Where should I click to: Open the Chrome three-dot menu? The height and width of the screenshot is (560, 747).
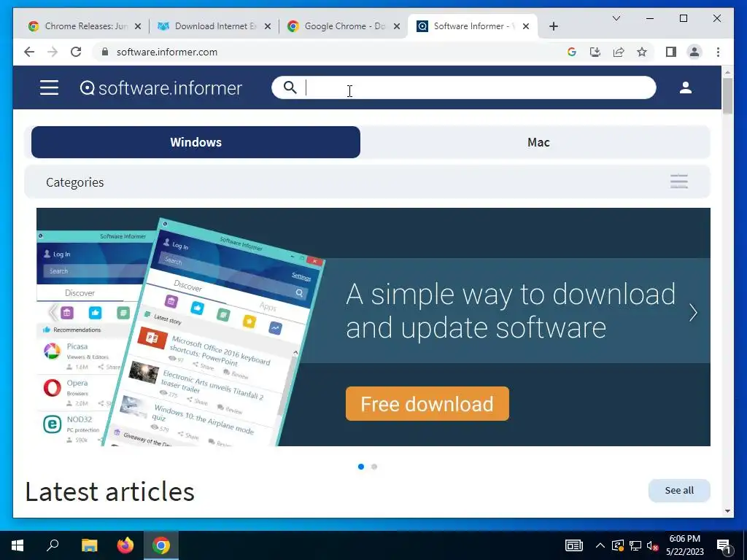[718, 52]
